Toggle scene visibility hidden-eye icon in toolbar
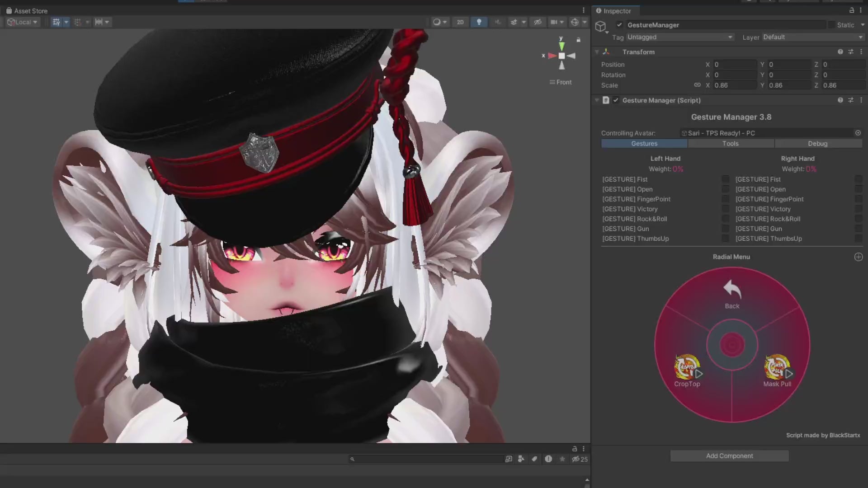 tap(538, 22)
